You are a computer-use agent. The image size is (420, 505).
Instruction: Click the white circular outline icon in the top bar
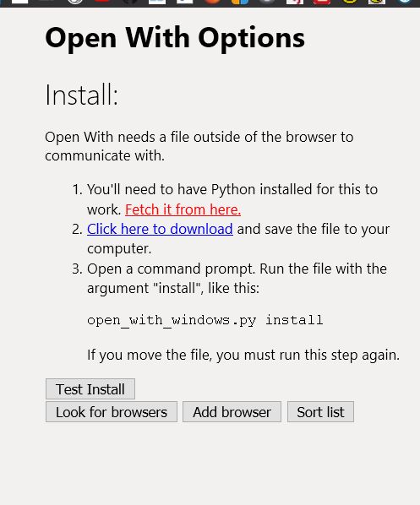[75, 2]
